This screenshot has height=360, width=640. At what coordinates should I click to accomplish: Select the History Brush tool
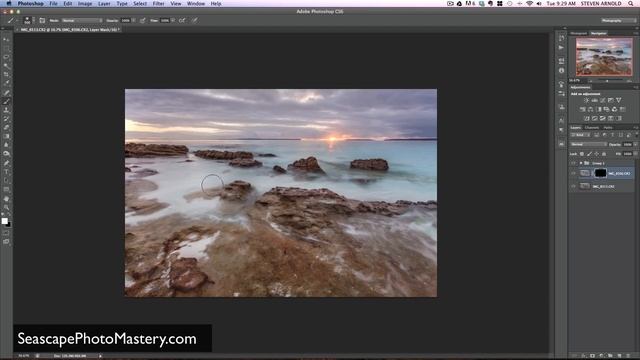pyautogui.click(x=6, y=119)
